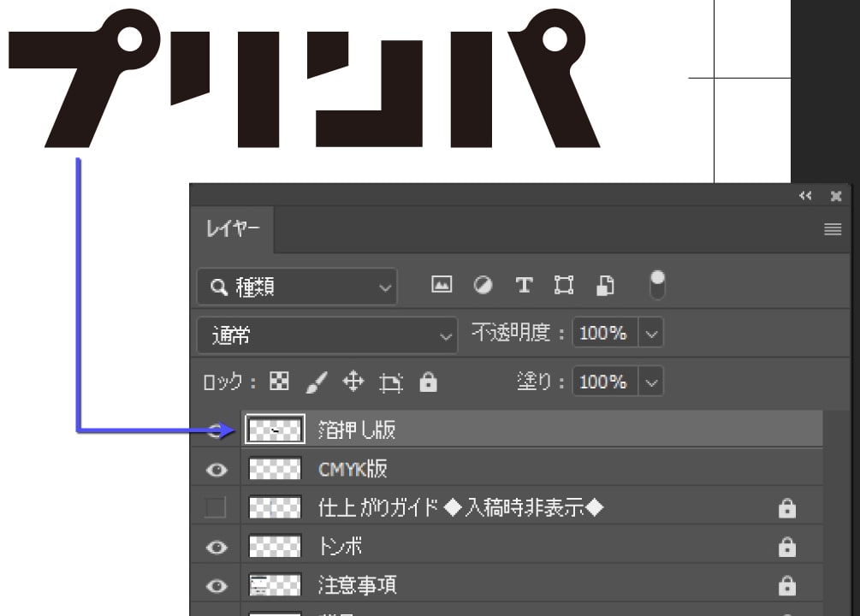Click the shape layer filter icon
Viewport: 860px width, 616px height.
point(564,286)
